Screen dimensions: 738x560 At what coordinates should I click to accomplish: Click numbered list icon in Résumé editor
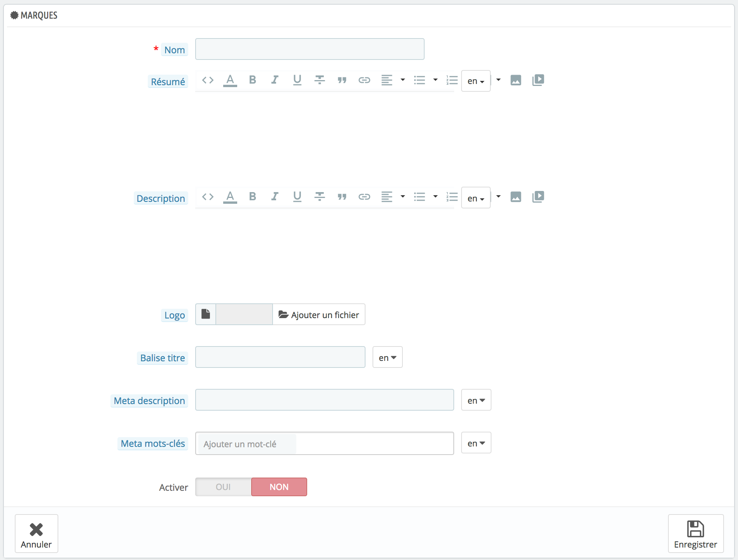click(452, 80)
